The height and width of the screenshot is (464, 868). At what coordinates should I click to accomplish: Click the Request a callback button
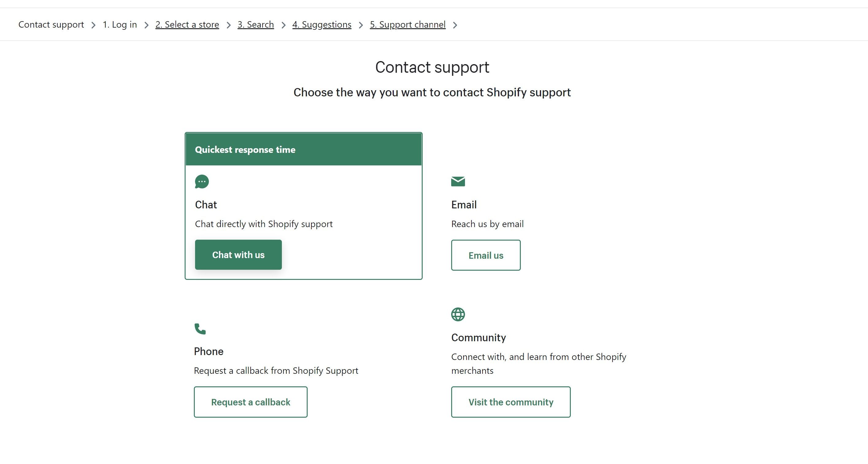point(250,402)
